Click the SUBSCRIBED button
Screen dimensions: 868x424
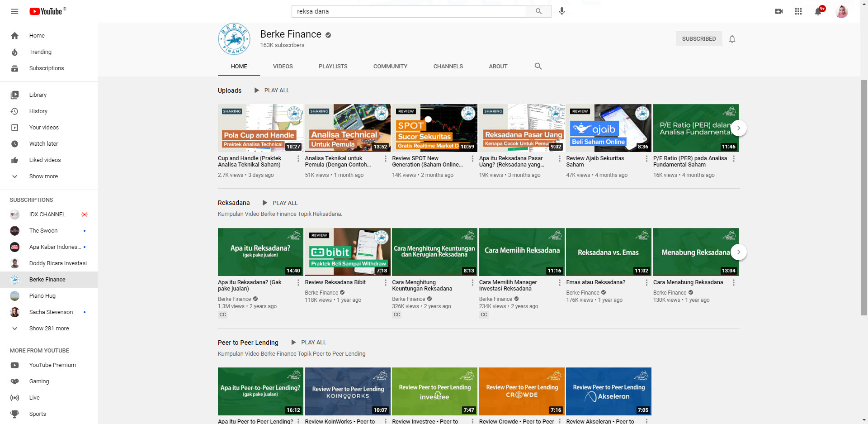pyautogui.click(x=698, y=39)
